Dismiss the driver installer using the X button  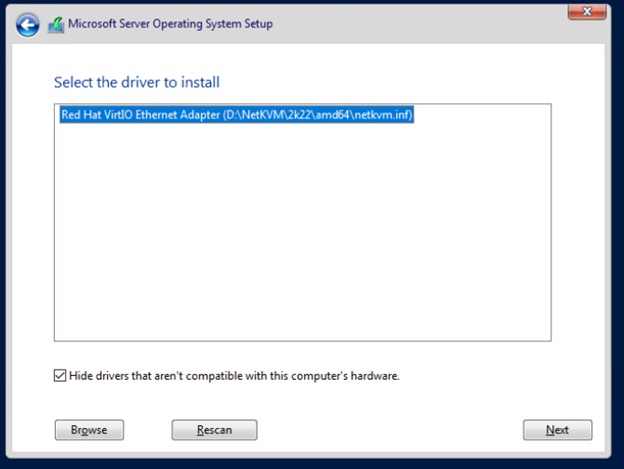click(587, 12)
